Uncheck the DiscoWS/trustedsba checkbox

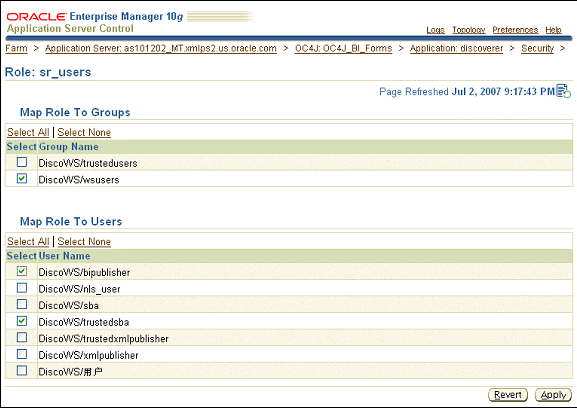(22, 321)
